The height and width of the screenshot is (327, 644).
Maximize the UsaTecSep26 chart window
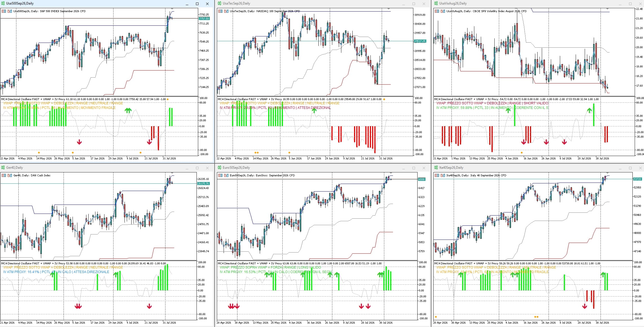pyautogui.click(x=414, y=4)
